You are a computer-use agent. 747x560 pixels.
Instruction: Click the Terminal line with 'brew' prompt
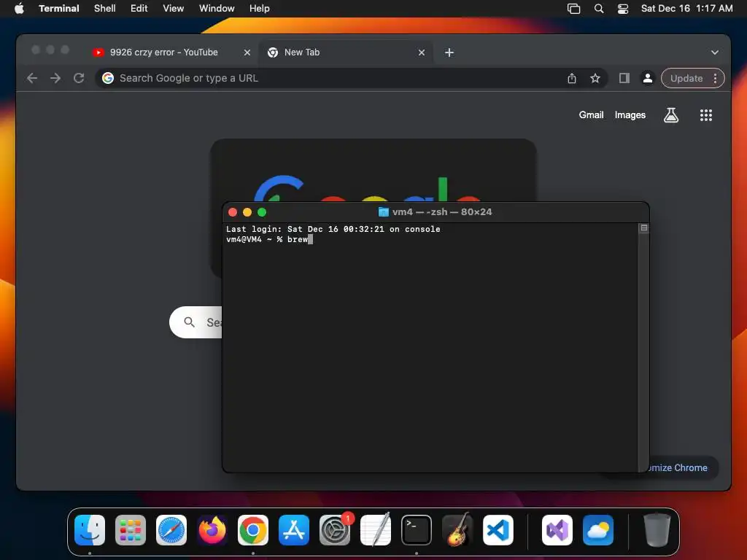point(269,239)
